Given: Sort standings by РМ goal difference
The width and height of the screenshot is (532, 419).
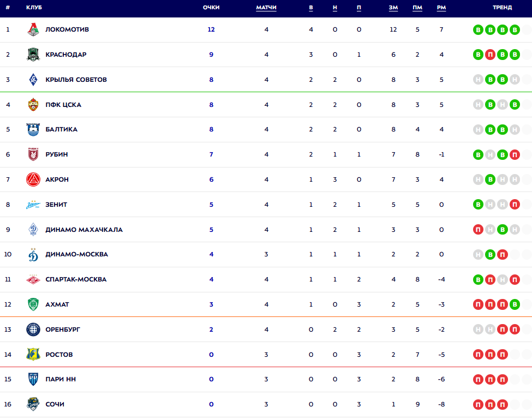Looking at the screenshot, I should (441, 8).
